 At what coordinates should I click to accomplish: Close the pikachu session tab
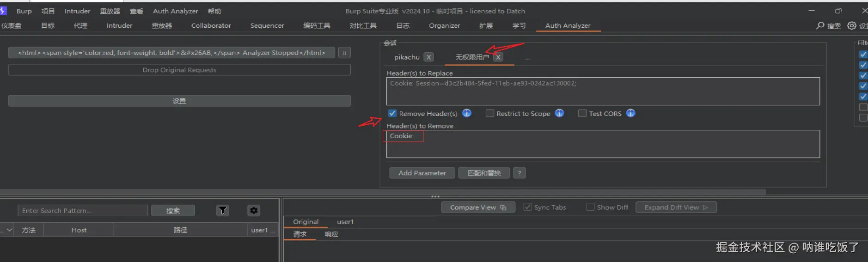[429, 57]
